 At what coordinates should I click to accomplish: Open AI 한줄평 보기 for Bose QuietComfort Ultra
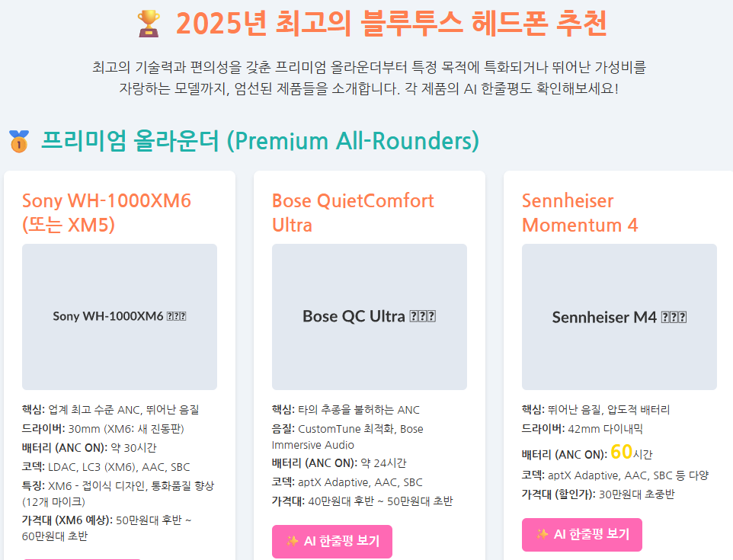coord(332,541)
